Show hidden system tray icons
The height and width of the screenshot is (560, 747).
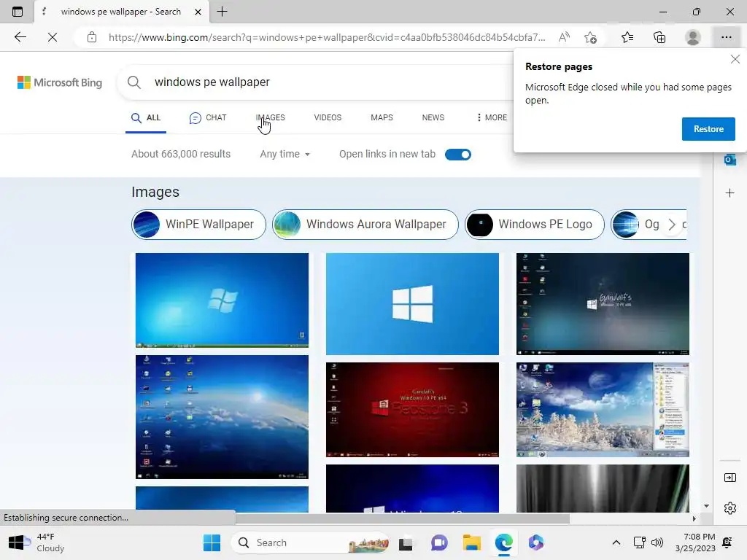click(x=616, y=542)
